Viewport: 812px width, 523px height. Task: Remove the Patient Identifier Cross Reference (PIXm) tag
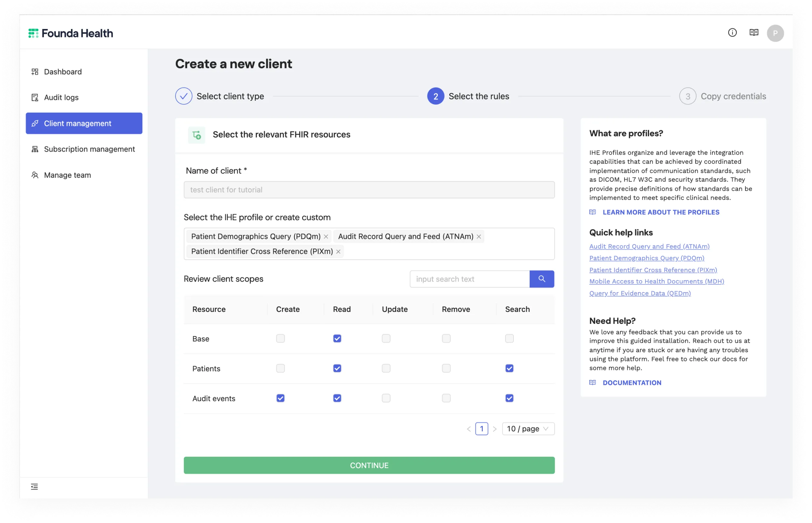click(338, 251)
